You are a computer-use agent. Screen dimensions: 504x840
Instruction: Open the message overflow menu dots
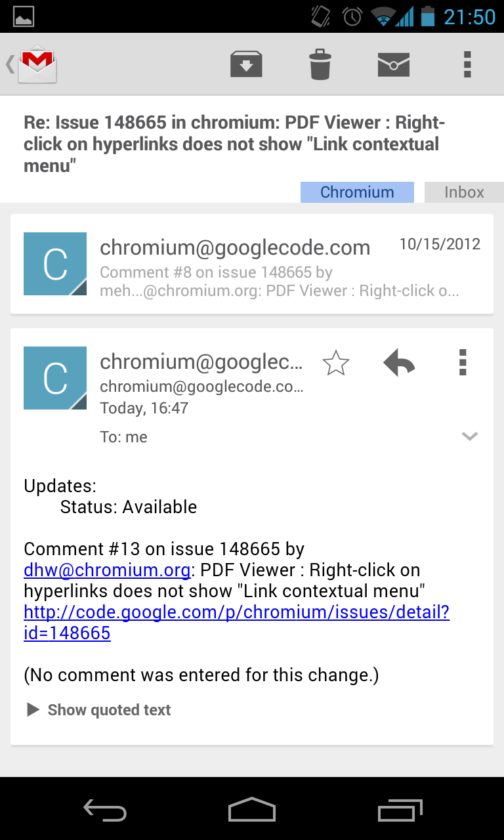(x=463, y=362)
